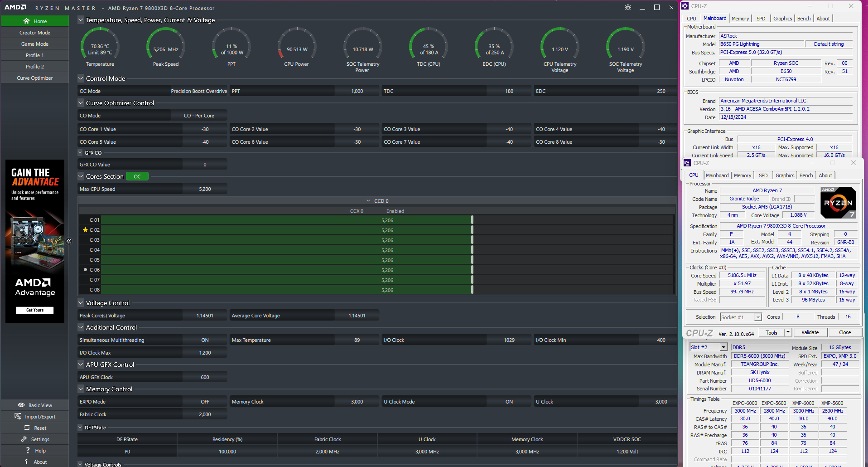Click the Validate button in CPU-Z
The image size is (868, 467).
point(810,332)
